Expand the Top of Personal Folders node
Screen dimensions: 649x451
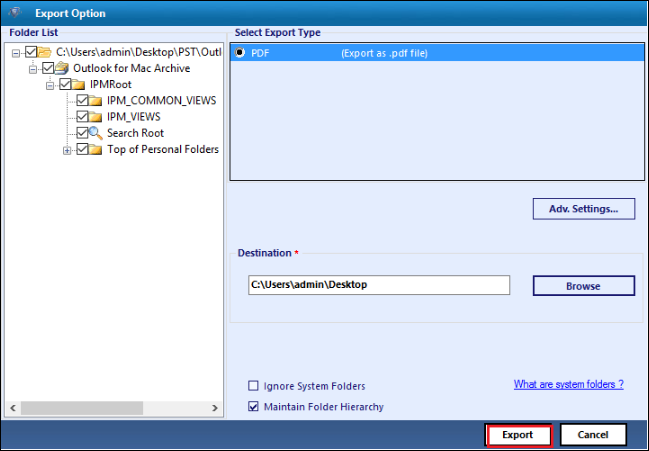point(67,151)
